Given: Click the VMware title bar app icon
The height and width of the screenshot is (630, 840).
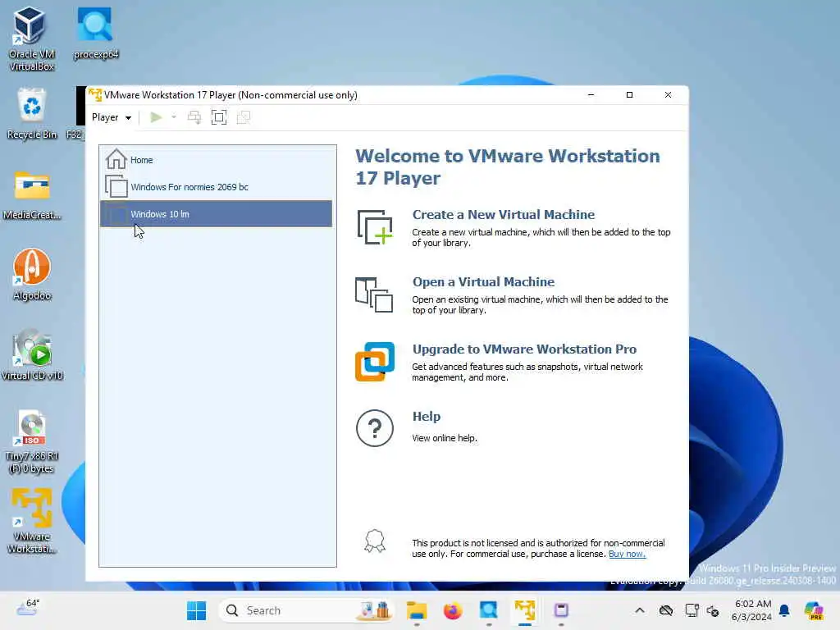Looking at the screenshot, I should (x=95, y=95).
